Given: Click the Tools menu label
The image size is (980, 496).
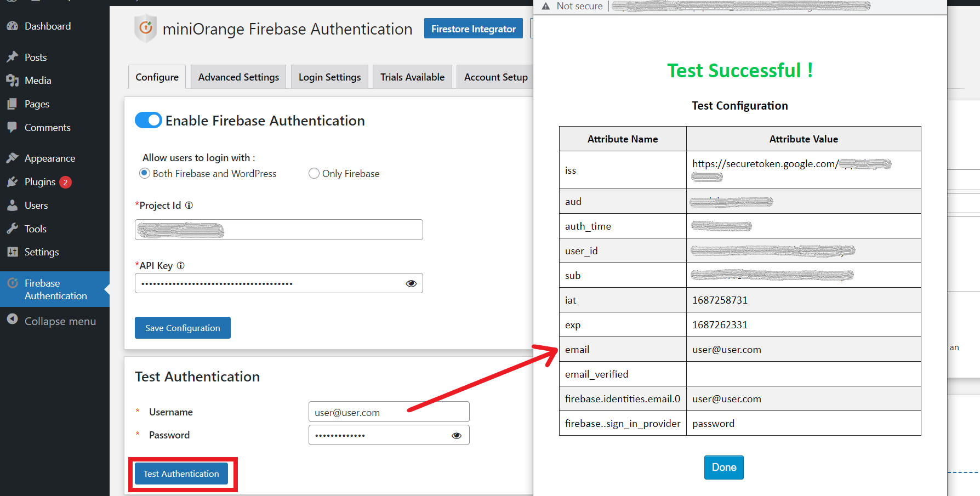Looking at the screenshot, I should [36, 229].
